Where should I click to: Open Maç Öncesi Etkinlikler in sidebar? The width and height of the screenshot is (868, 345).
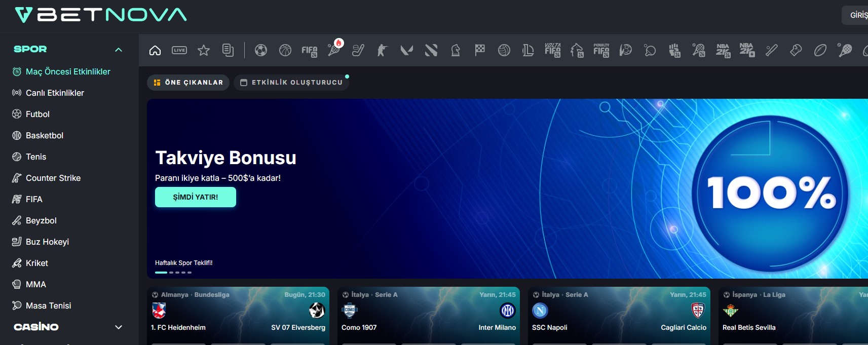(x=68, y=72)
